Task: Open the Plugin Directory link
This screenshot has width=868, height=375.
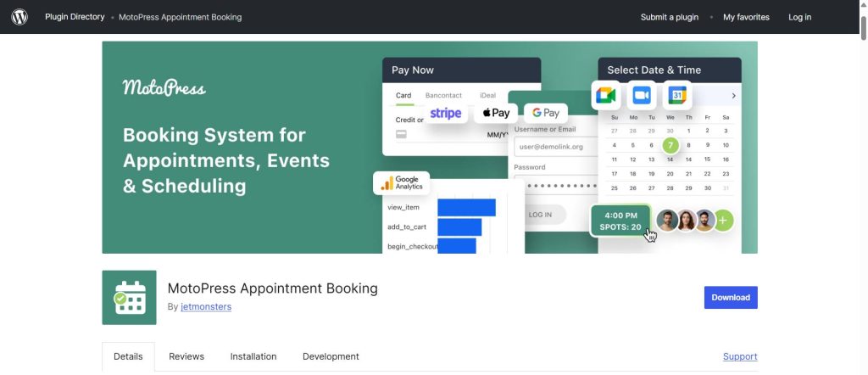Action: tap(75, 17)
